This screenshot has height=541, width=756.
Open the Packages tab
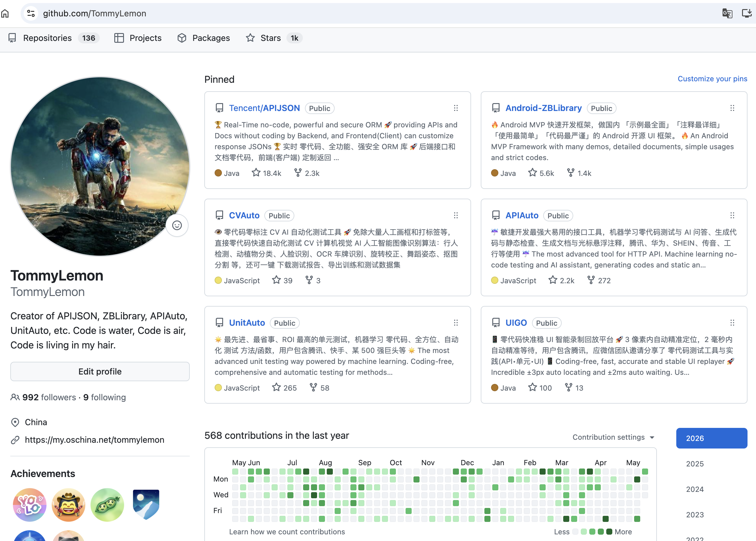pyautogui.click(x=203, y=38)
